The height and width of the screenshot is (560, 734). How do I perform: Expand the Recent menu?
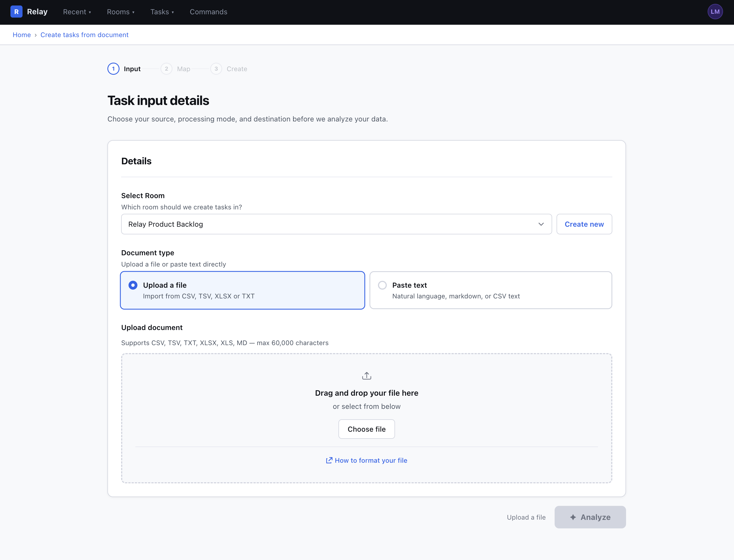[x=77, y=12]
